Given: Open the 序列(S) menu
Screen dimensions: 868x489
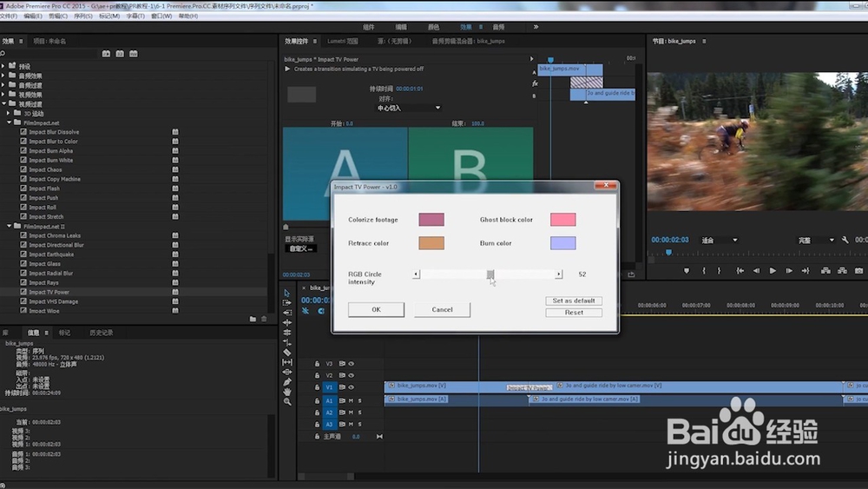Looking at the screenshot, I should point(83,16).
